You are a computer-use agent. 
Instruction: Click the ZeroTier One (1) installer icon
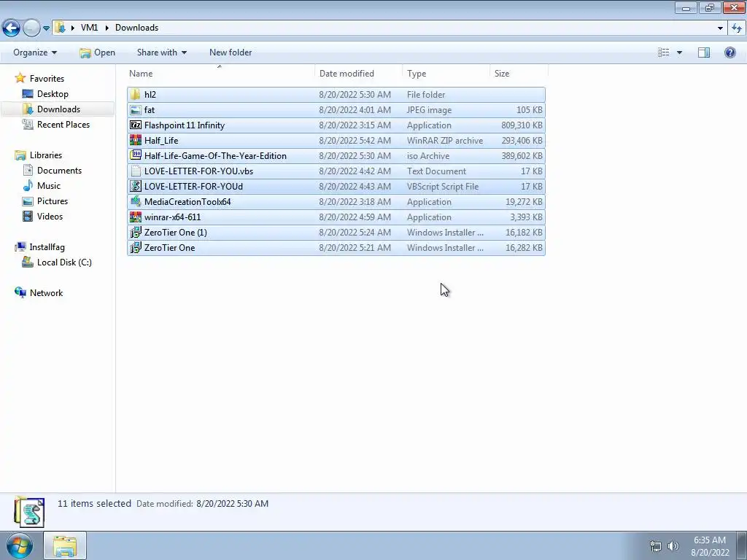[136, 233]
